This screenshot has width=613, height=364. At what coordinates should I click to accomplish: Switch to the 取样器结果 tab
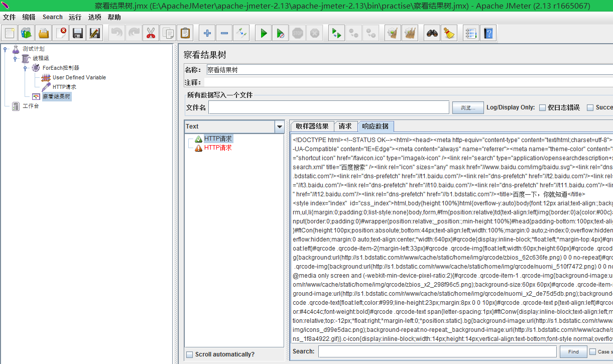pyautogui.click(x=312, y=127)
